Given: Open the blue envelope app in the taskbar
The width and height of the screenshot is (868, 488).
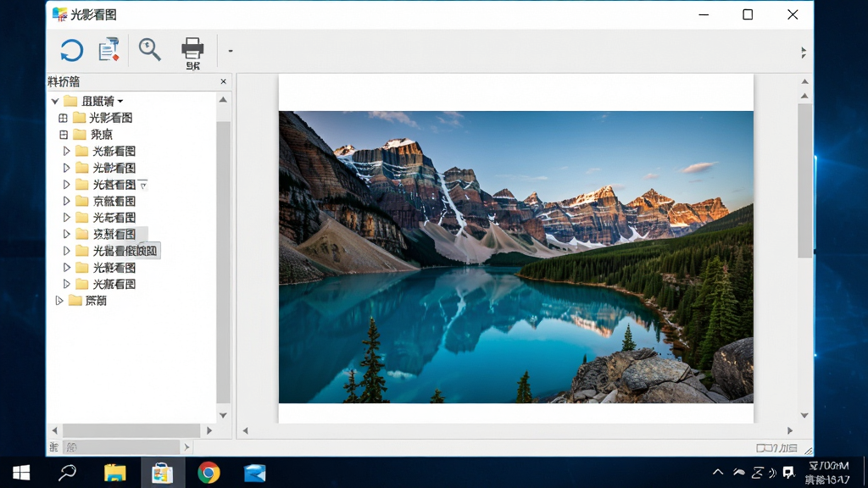Looking at the screenshot, I should [255, 473].
